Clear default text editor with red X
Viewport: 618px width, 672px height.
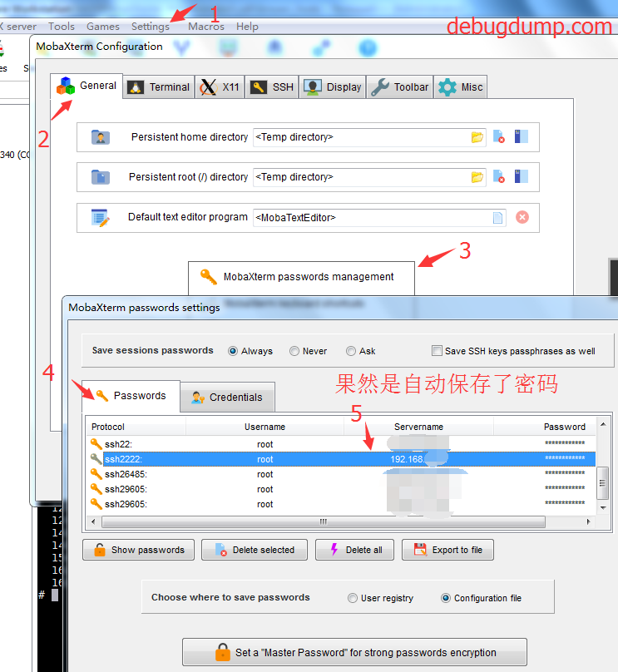(x=522, y=217)
